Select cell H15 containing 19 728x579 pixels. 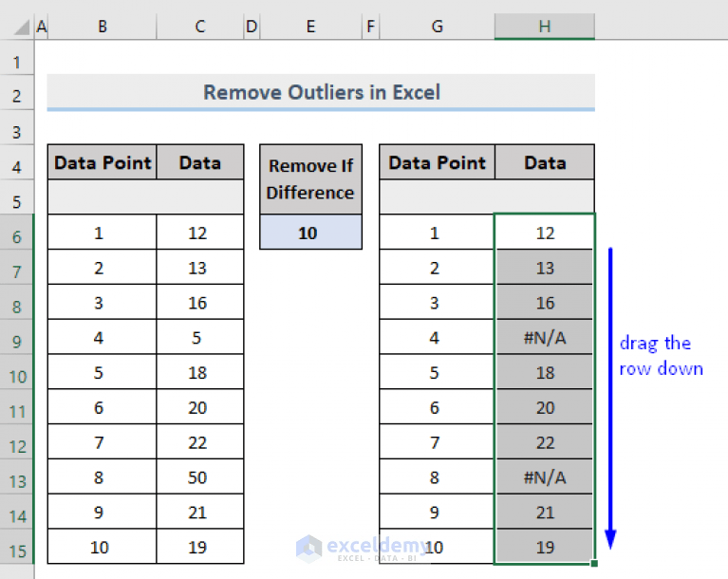[545, 547]
